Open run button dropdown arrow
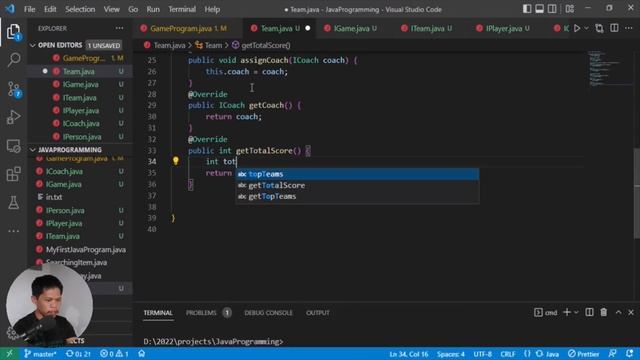 pyautogui.click(x=587, y=28)
